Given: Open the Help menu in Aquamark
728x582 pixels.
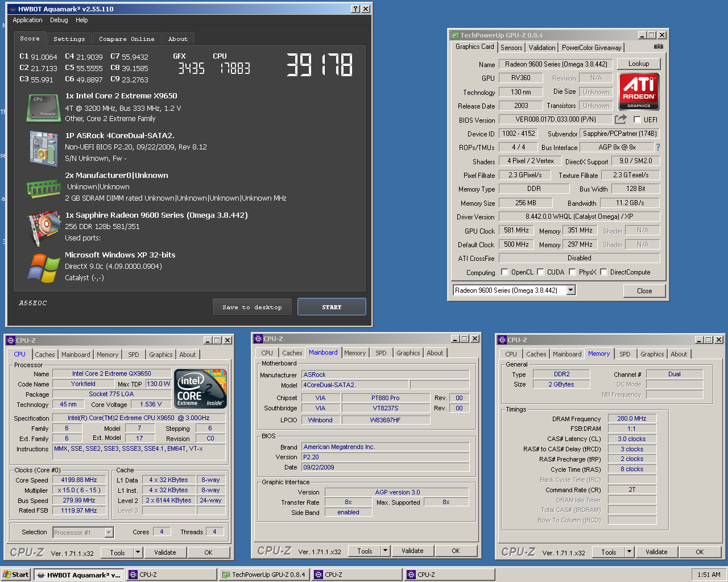Looking at the screenshot, I should click(x=82, y=20).
